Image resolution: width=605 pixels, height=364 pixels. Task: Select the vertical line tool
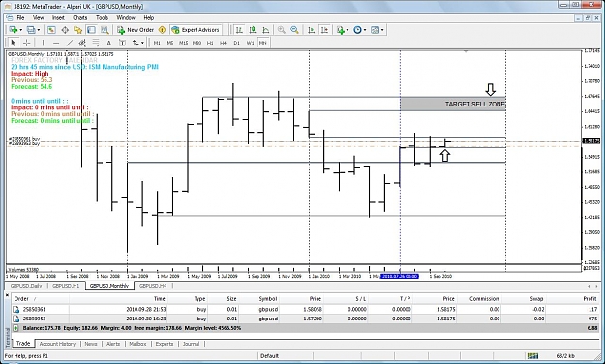click(43, 43)
